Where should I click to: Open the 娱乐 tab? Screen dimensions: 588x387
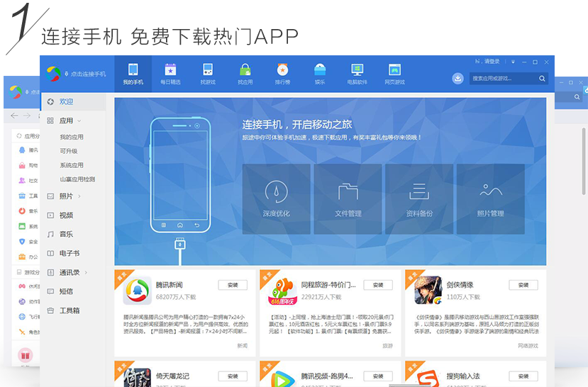pyautogui.click(x=320, y=74)
